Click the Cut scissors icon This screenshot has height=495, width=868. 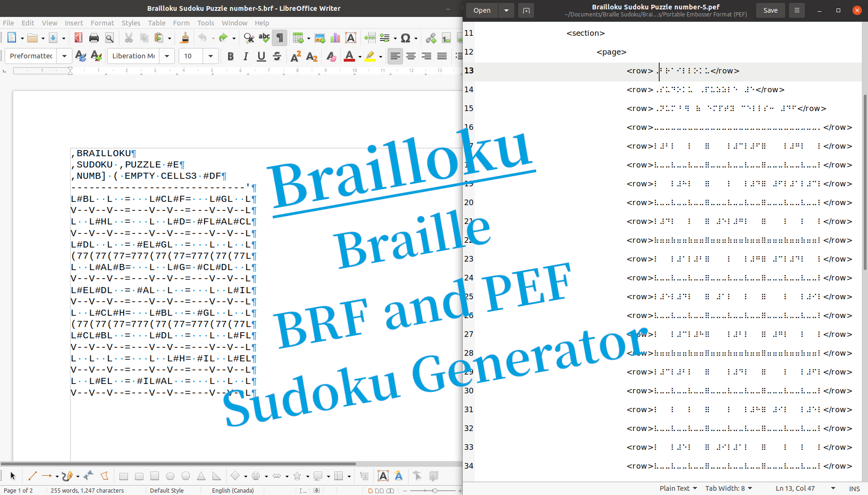point(128,38)
